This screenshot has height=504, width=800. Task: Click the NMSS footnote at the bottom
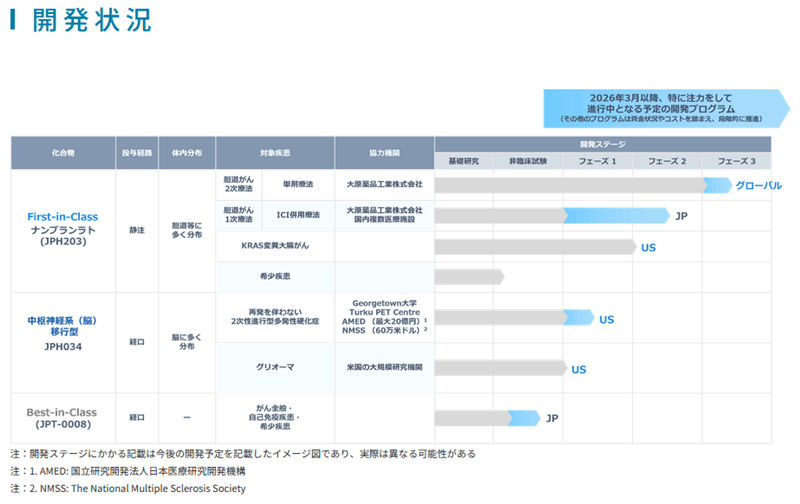pos(128,489)
